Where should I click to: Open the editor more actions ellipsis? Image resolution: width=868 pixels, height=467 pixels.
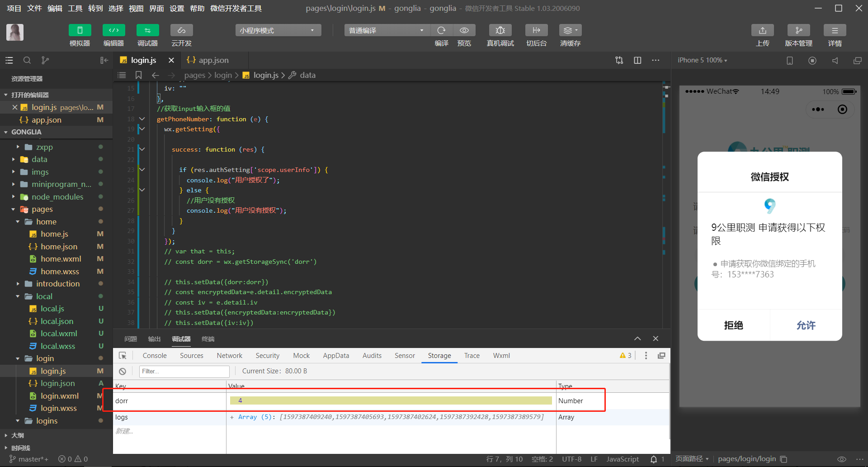pyautogui.click(x=656, y=60)
